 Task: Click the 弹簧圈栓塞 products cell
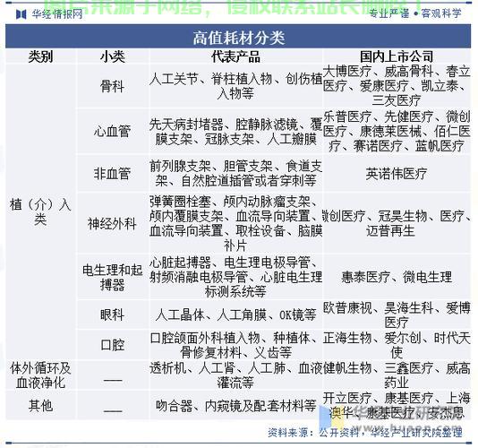(x=235, y=223)
